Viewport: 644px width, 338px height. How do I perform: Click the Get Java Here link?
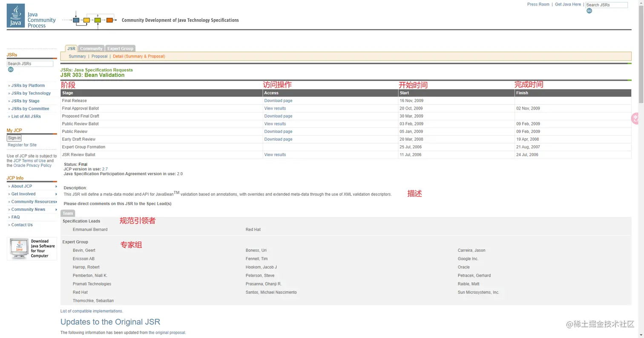(x=568, y=4)
